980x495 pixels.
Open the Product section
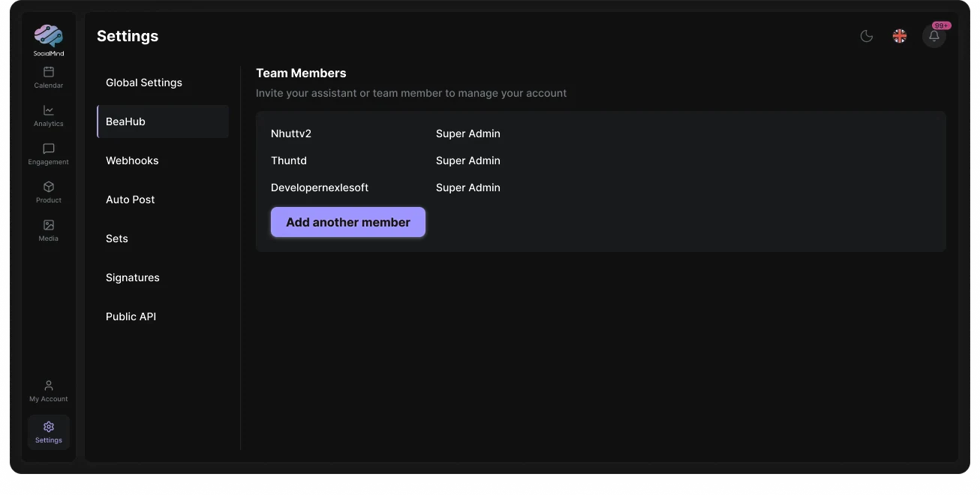(49, 192)
